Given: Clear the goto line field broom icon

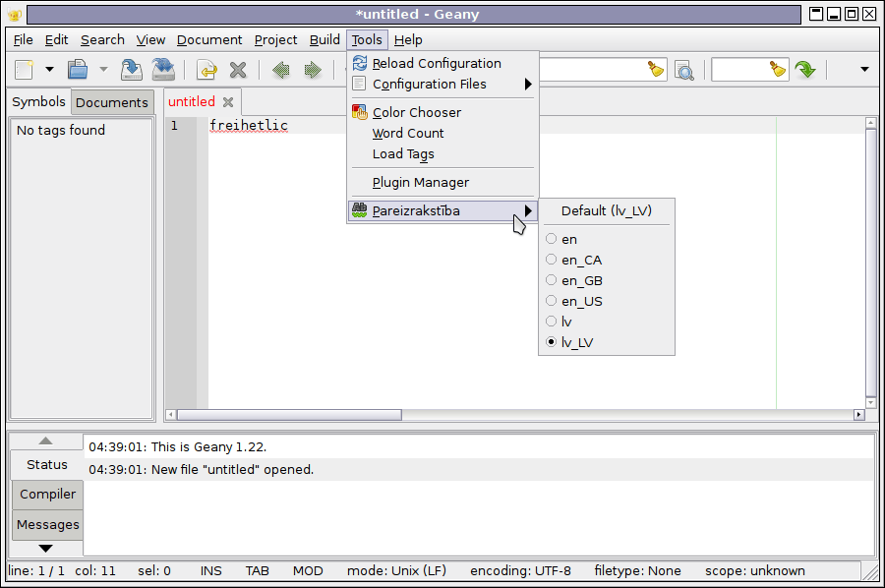Looking at the screenshot, I should pos(777,70).
